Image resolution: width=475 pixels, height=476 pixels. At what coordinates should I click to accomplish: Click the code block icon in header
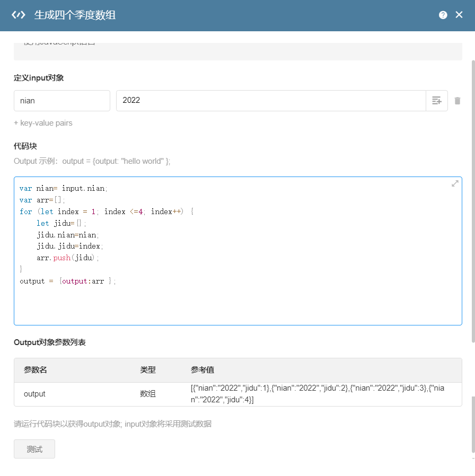(x=19, y=15)
